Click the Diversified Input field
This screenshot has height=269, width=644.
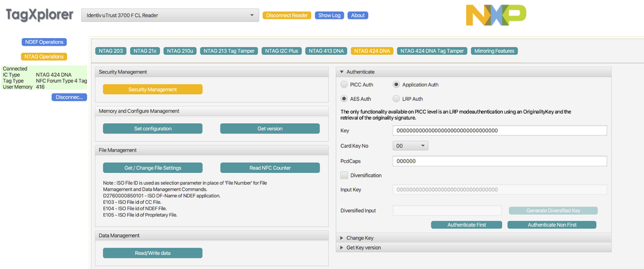447,210
